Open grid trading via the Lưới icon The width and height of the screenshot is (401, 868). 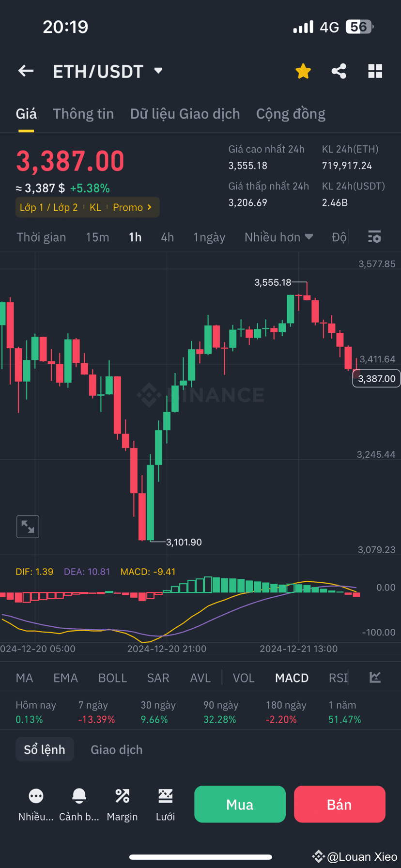point(165,803)
